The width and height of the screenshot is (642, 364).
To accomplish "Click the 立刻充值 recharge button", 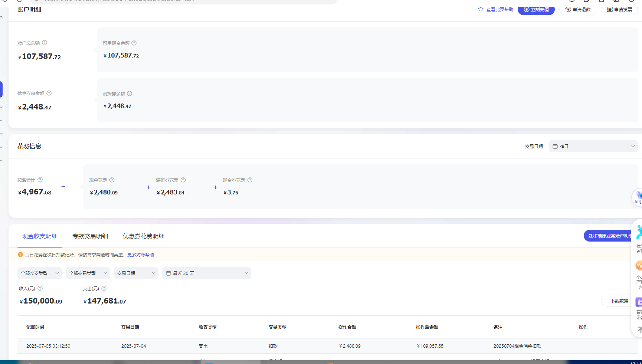I will tap(536, 10).
